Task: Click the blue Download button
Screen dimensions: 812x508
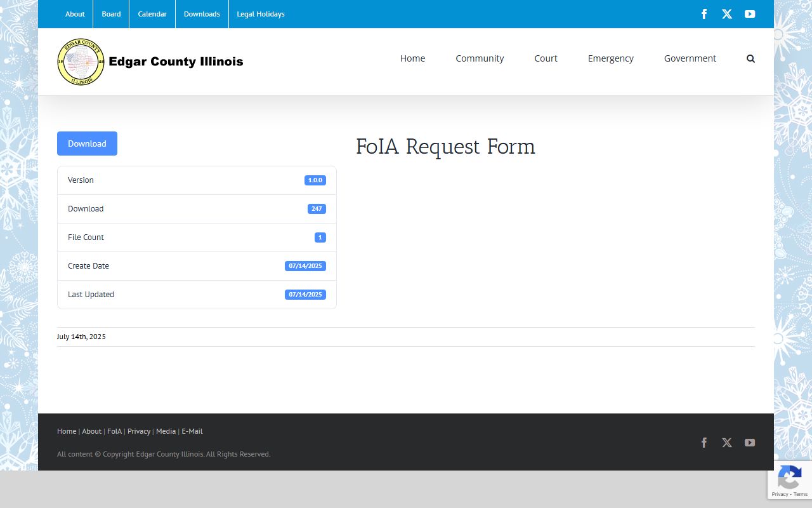Action: [87, 144]
